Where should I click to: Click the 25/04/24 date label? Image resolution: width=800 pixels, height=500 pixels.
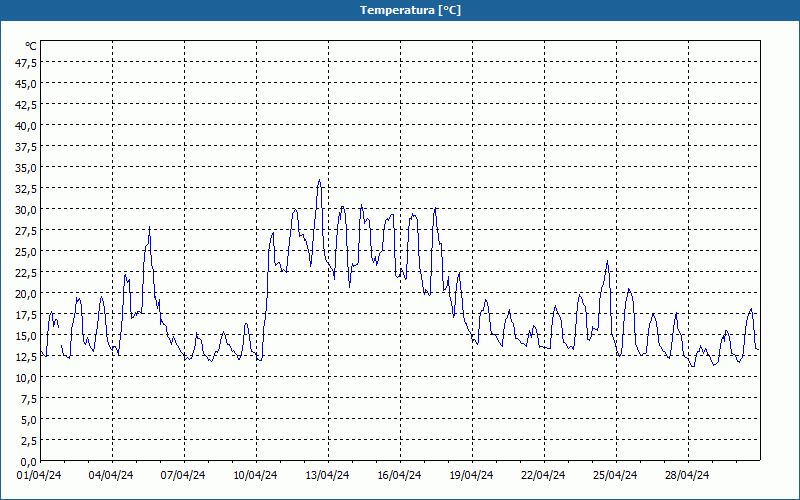[615, 475]
